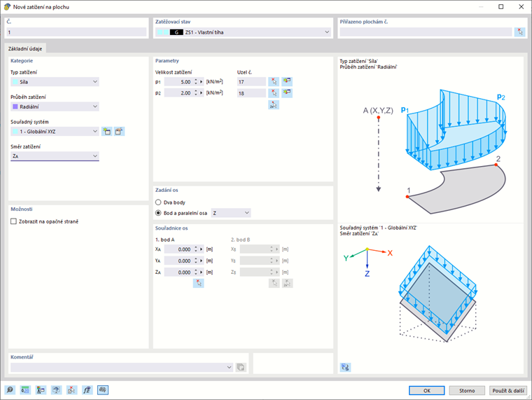Enable Zobrazit na opačné straně checkbox
This screenshot has height=400, width=532.
[x=13, y=221]
